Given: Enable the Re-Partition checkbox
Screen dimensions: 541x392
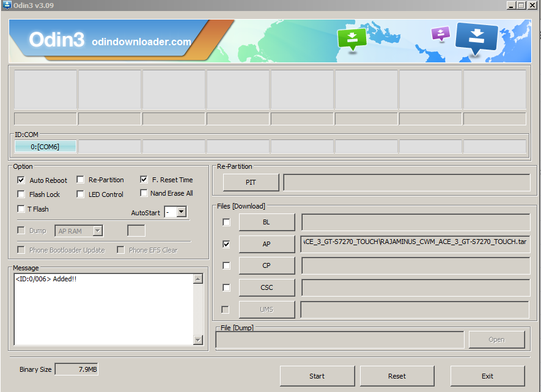Looking at the screenshot, I should coord(81,180).
